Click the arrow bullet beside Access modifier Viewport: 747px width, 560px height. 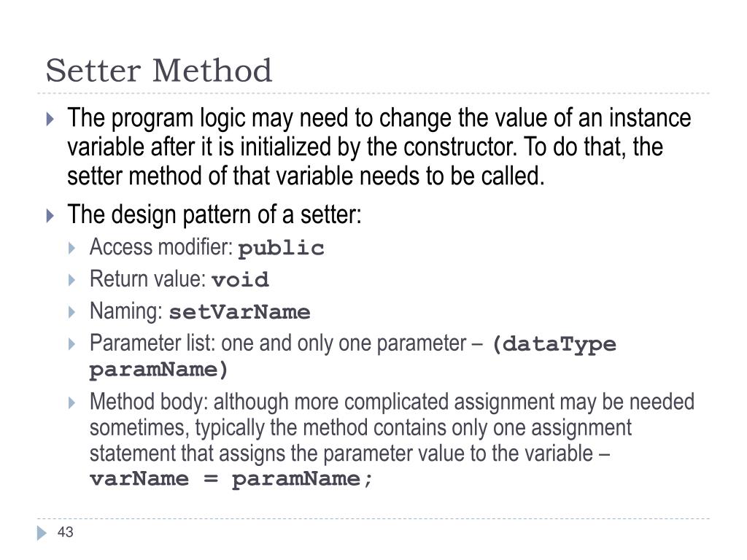pos(72,248)
